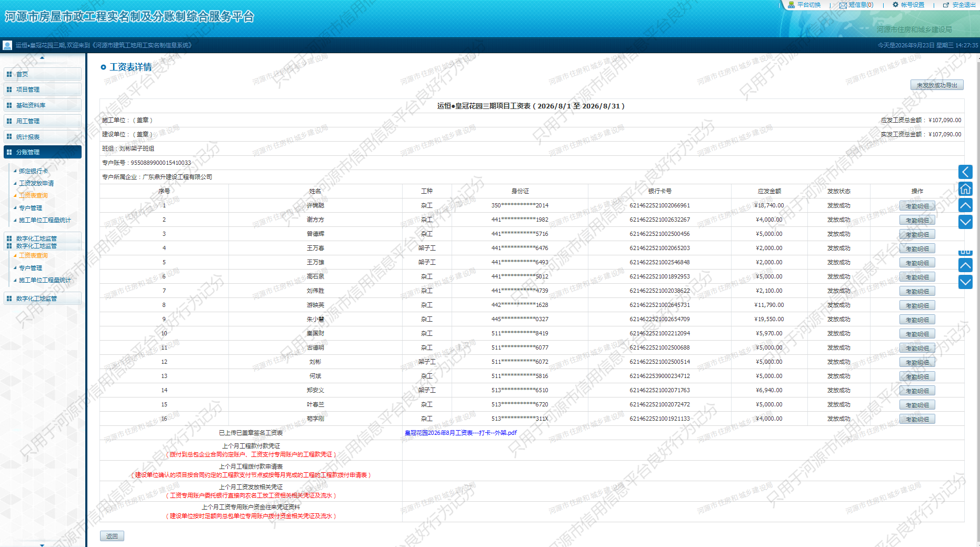The image size is (980, 547).
Task: Click the 短信息(0) text link
Action: pos(861,5)
